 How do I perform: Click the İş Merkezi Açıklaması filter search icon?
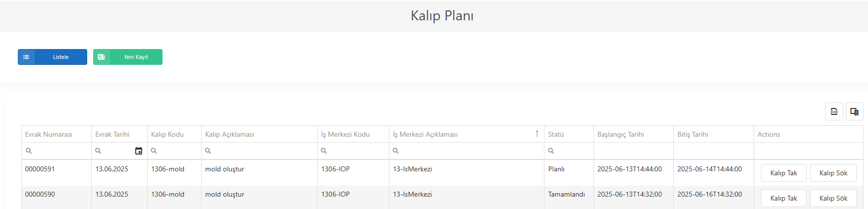click(x=396, y=151)
